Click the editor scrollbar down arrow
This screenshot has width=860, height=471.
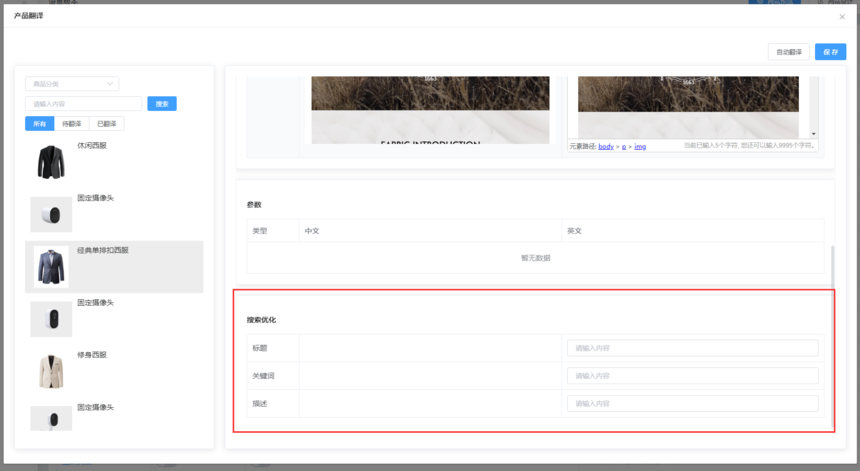(814, 134)
